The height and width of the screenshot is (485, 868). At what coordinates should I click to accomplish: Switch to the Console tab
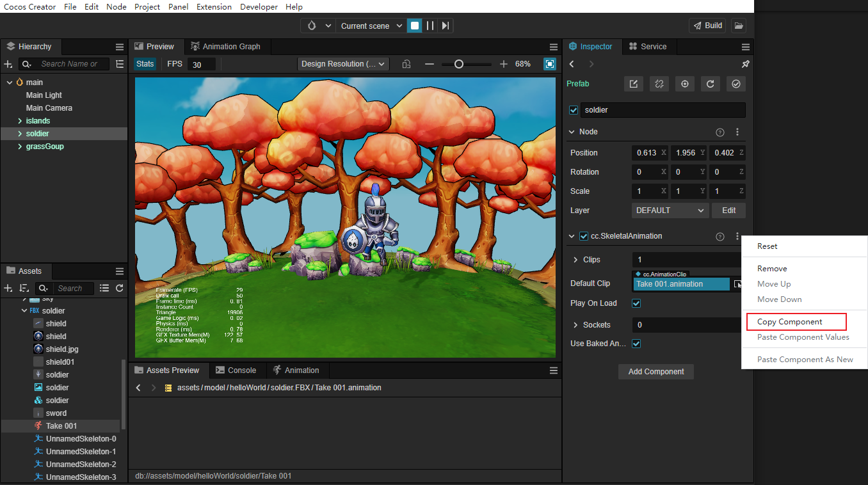pyautogui.click(x=236, y=370)
